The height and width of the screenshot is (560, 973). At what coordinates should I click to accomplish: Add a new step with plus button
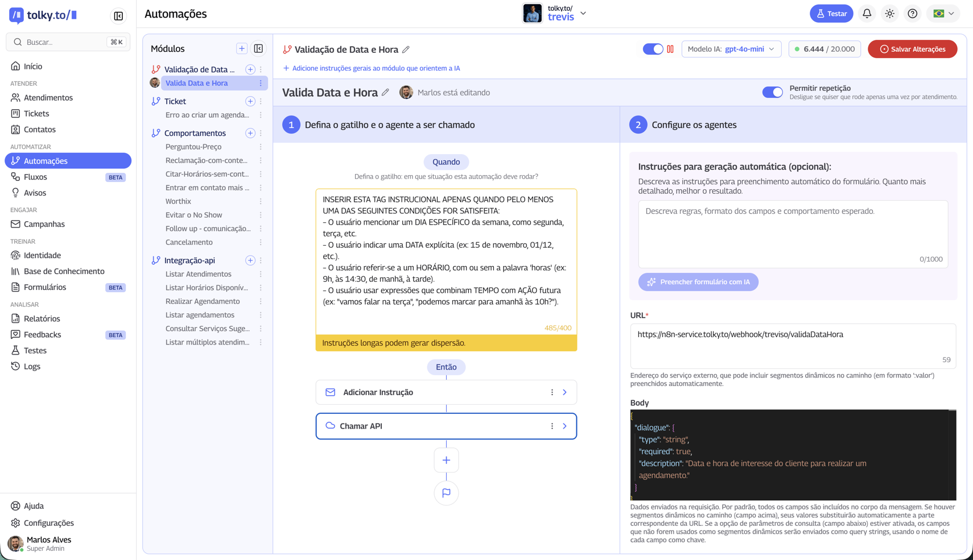[x=446, y=460]
